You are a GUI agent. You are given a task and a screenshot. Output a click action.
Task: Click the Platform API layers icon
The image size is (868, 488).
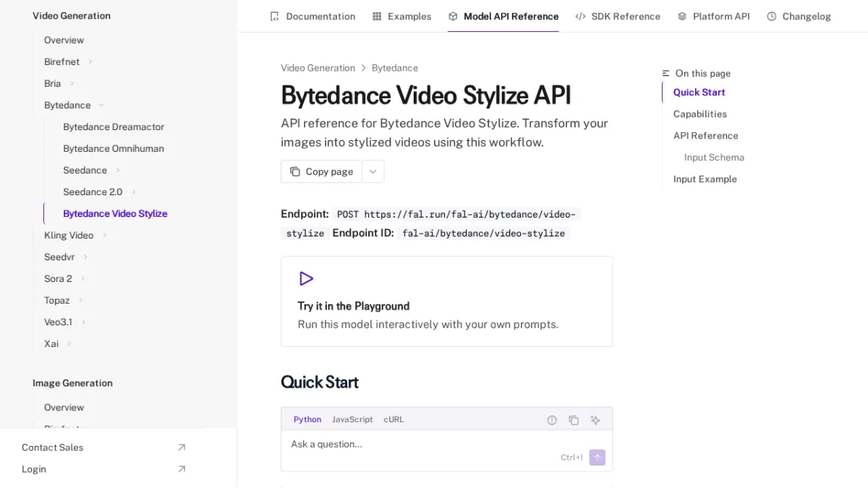pos(682,16)
